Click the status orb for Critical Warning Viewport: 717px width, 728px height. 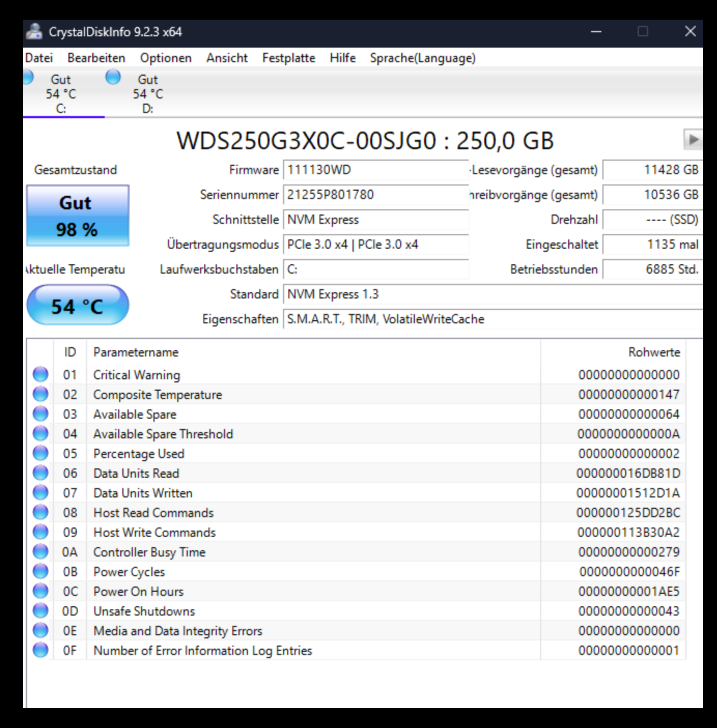point(40,375)
